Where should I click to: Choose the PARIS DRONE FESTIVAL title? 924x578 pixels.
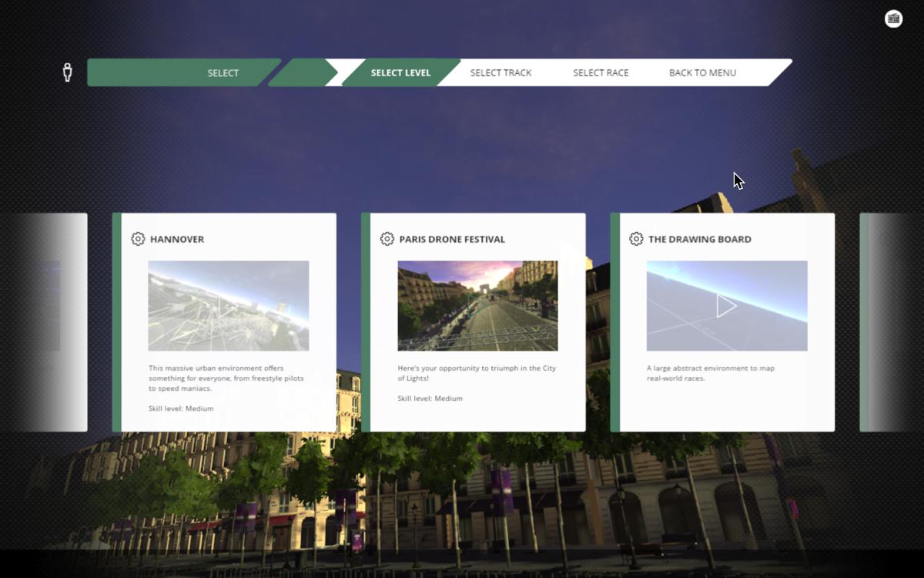pos(452,239)
